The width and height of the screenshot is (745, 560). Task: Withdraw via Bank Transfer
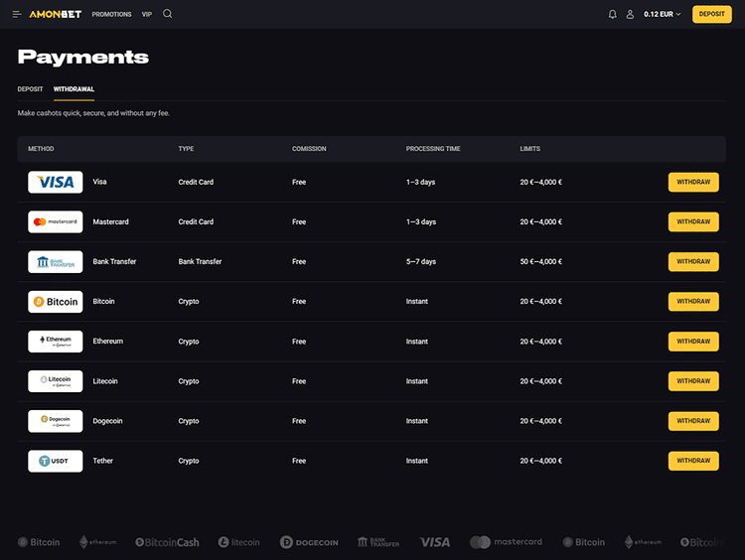pos(693,262)
